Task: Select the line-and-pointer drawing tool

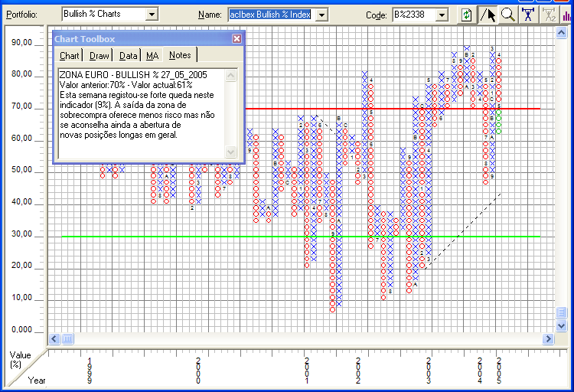Action: (488, 15)
